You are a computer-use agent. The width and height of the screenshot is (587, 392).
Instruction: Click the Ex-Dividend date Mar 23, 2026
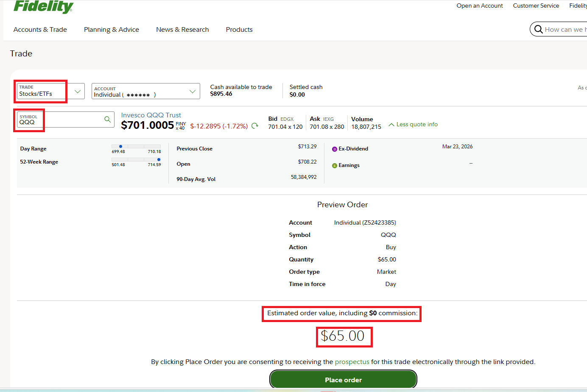tap(457, 147)
